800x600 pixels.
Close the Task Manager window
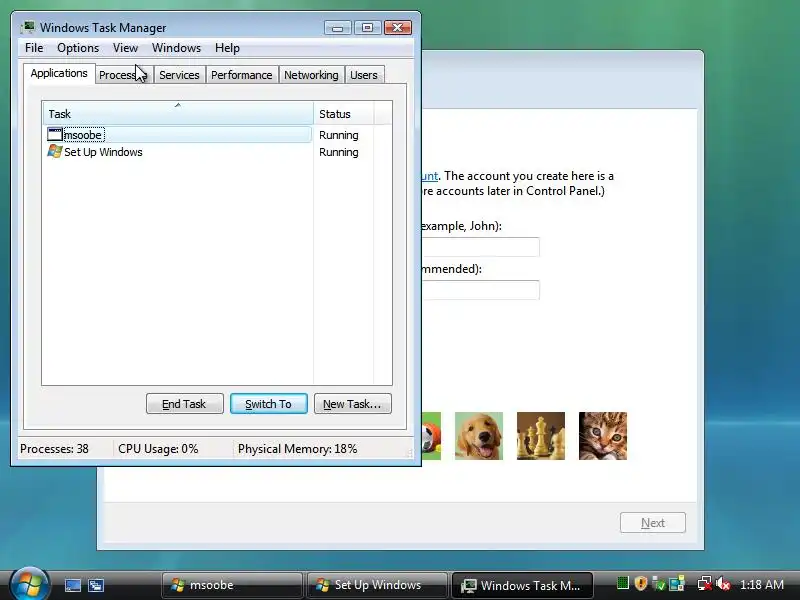[x=398, y=28]
